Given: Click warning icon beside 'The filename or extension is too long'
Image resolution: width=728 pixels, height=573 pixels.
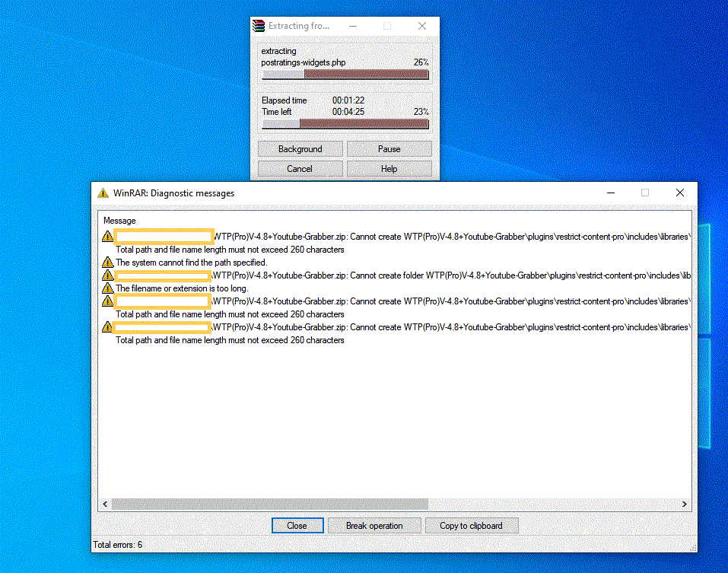Looking at the screenshot, I should coord(108,288).
